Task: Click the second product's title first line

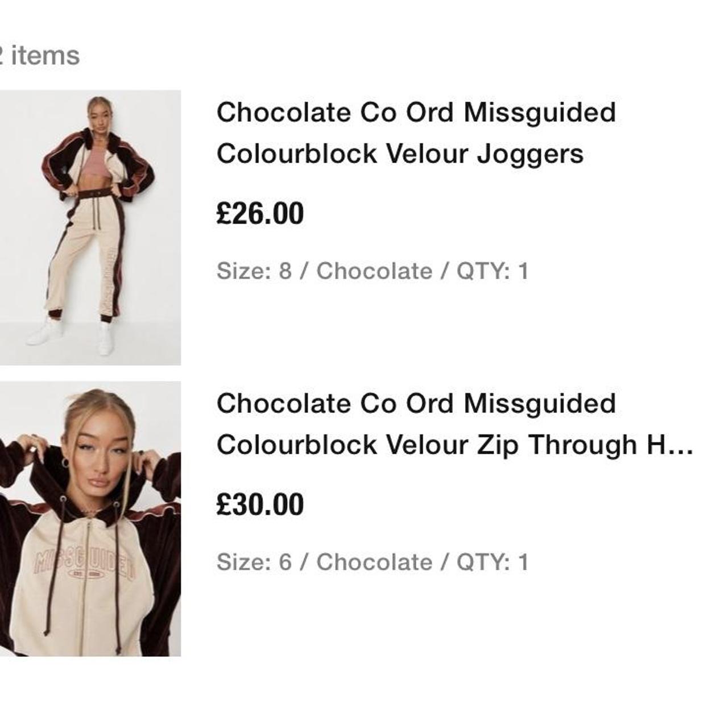Action: pyautogui.click(x=415, y=405)
